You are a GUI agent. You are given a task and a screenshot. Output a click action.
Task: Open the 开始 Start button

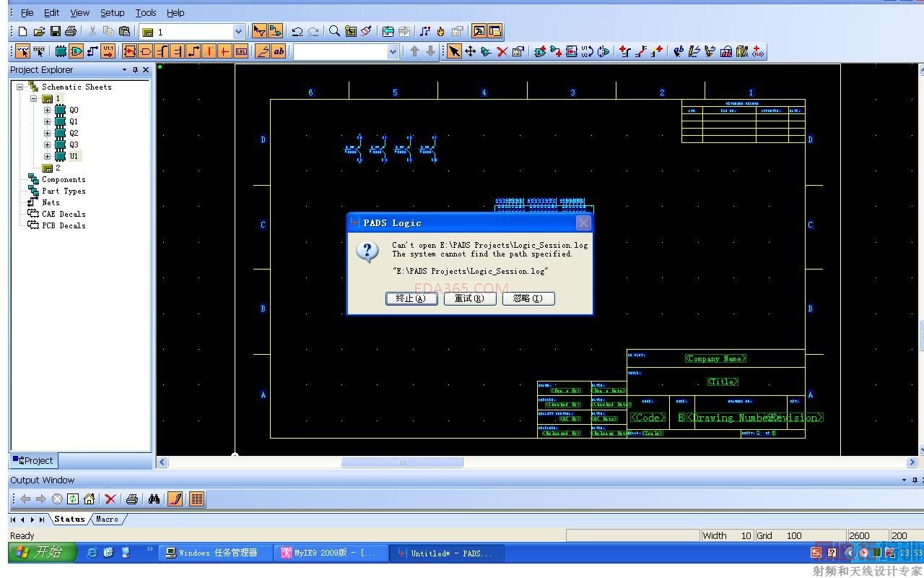click(x=43, y=553)
